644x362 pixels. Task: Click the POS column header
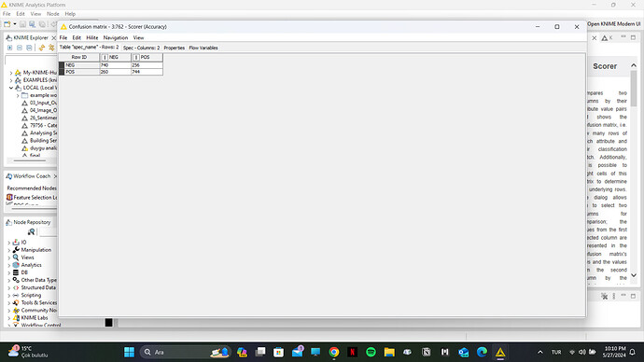pyautogui.click(x=147, y=58)
